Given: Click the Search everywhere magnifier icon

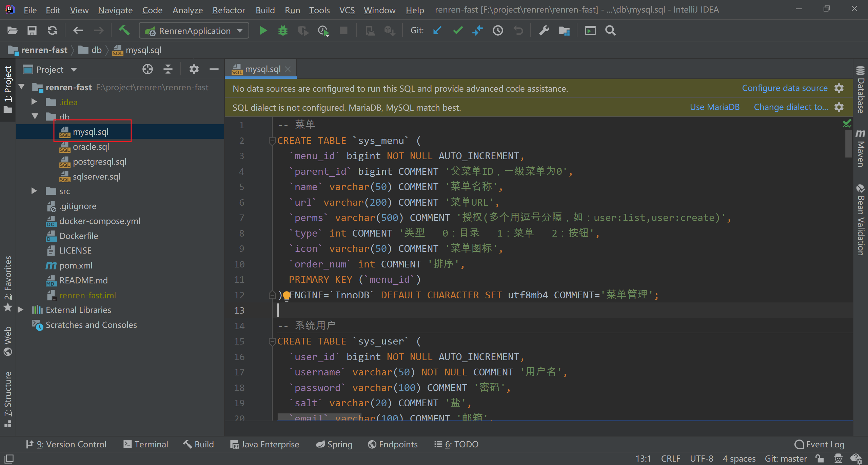Looking at the screenshot, I should (x=610, y=31).
